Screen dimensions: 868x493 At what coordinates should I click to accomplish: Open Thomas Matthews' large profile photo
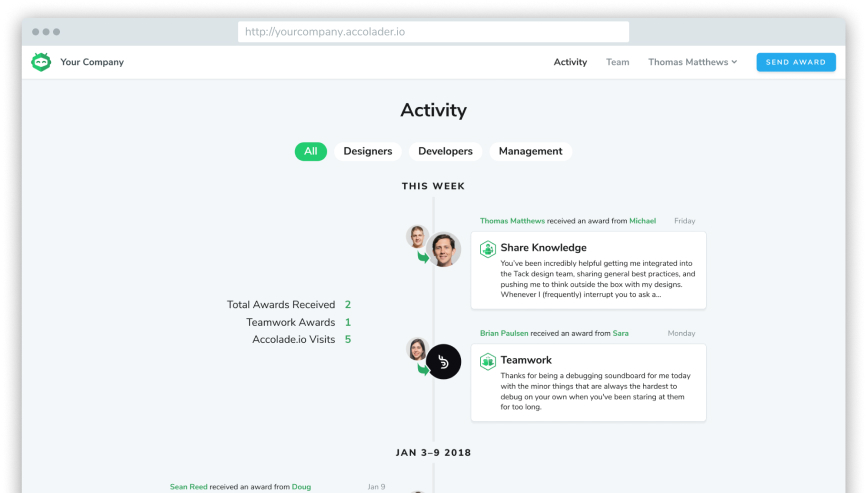[x=443, y=250]
